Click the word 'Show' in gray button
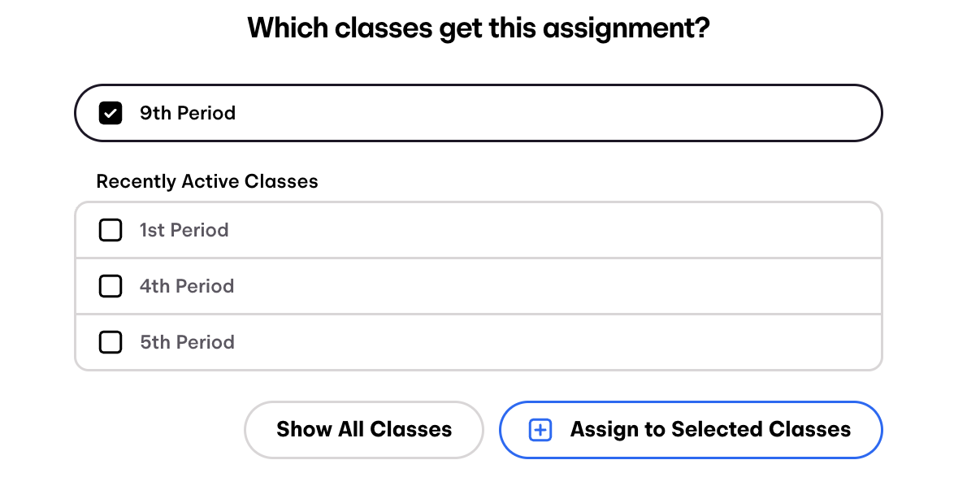Viewport: 980px width, 486px height. pyautogui.click(x=304, y=430)
